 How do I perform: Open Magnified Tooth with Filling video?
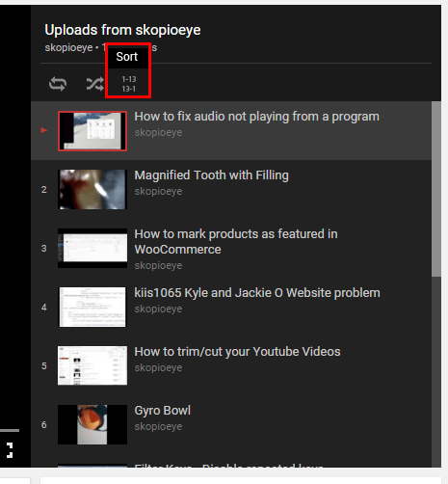click(x=211, y=175)
